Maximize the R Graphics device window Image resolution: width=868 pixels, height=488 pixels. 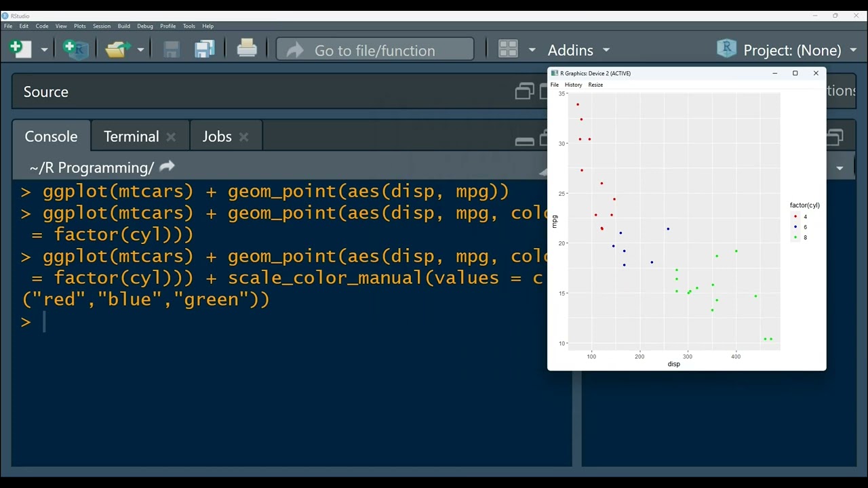795,73
